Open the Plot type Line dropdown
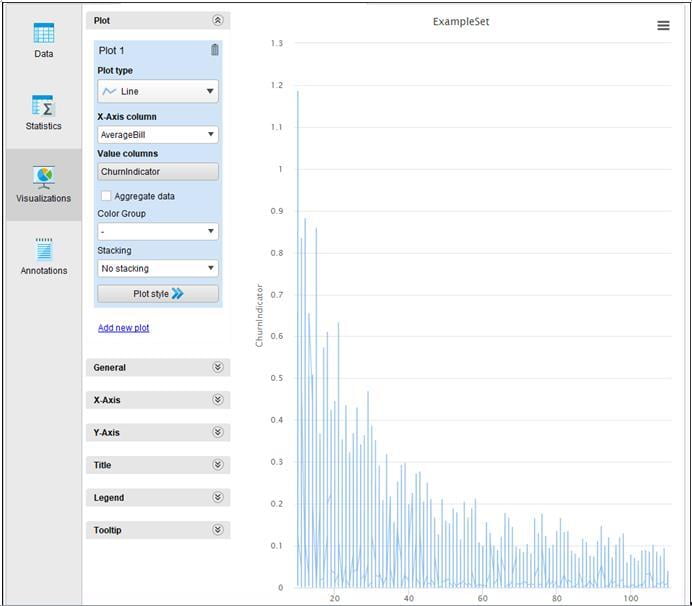 [x=158, y=91]
